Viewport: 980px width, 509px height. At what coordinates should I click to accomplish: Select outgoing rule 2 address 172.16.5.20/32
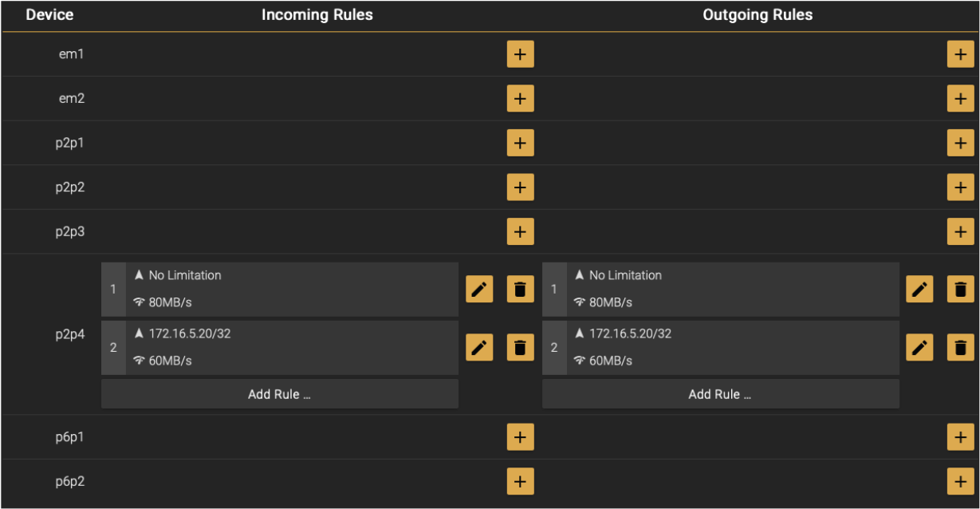[x=630, y=333]
